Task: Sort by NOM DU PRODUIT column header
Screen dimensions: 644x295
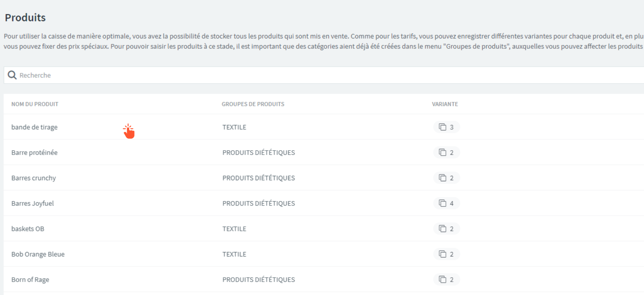Action: click(35, 104)
